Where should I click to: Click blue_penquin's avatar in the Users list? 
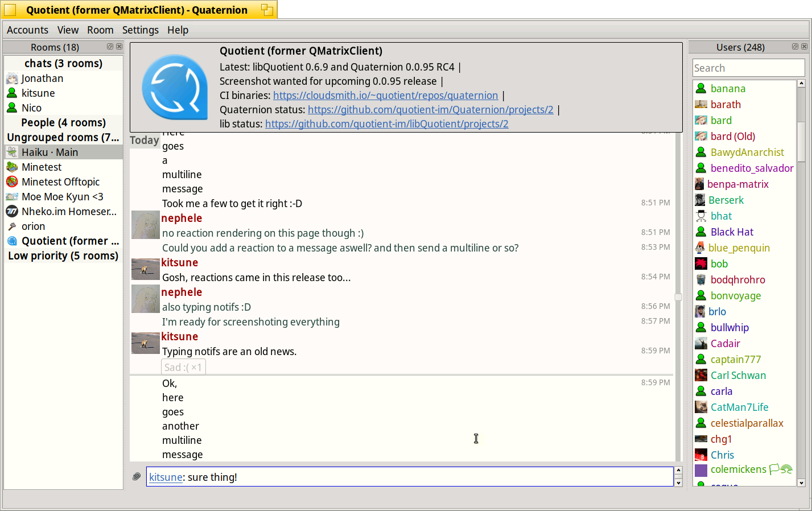tap(700, 248)
